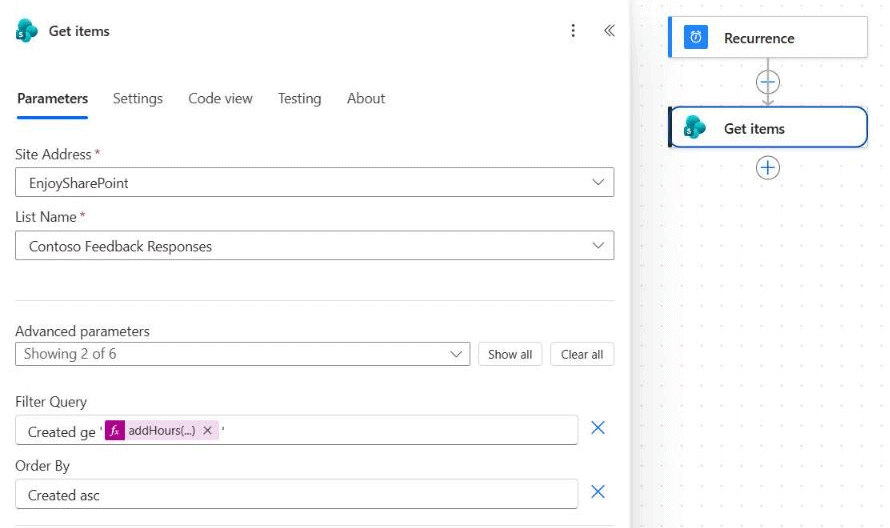Screen dimensions: 890x528
Task: Select the Recurrence trigger card
Action: tap(768, 37)
